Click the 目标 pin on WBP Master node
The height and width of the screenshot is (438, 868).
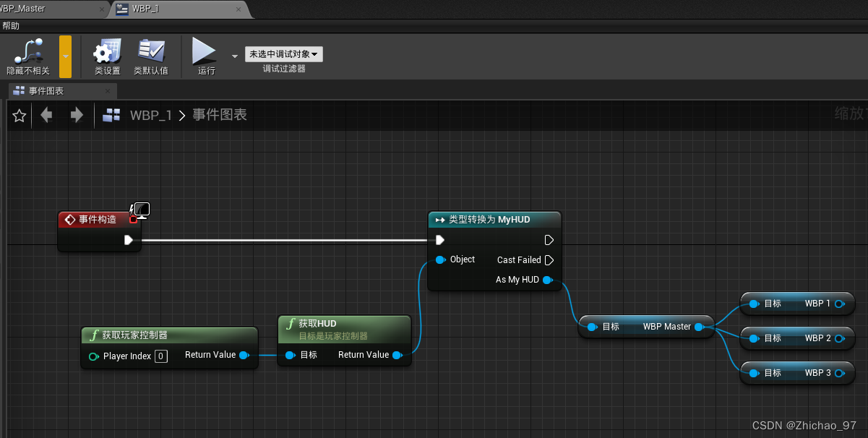pyautogui.click(x=592, y=327)
